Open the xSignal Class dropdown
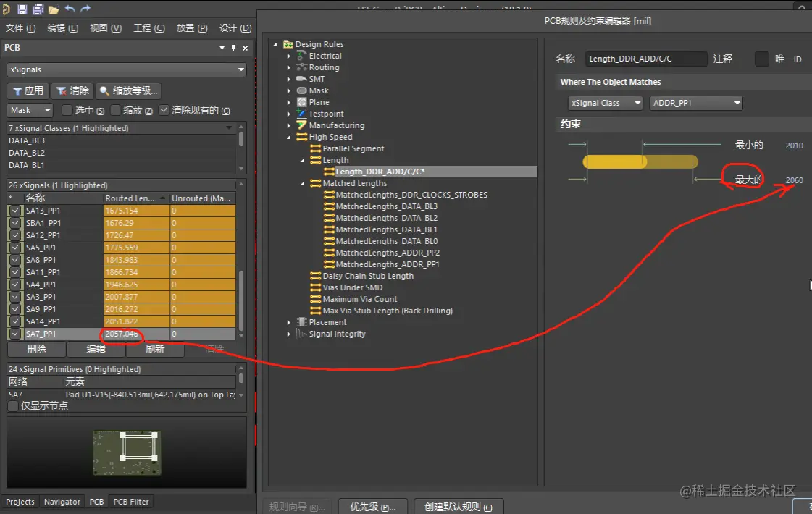Screen dimensions: 812x514 pos(605,103)
